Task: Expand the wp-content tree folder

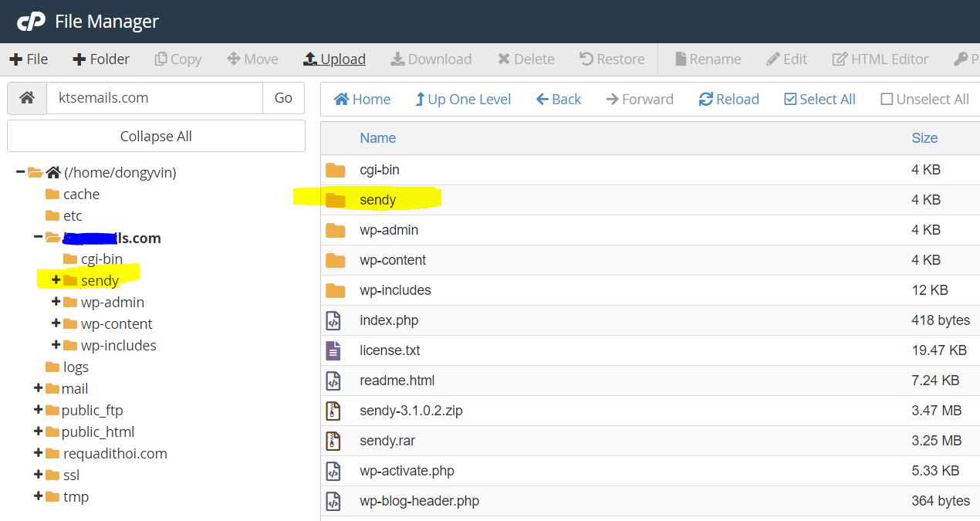Action: [x=56, y=323]
